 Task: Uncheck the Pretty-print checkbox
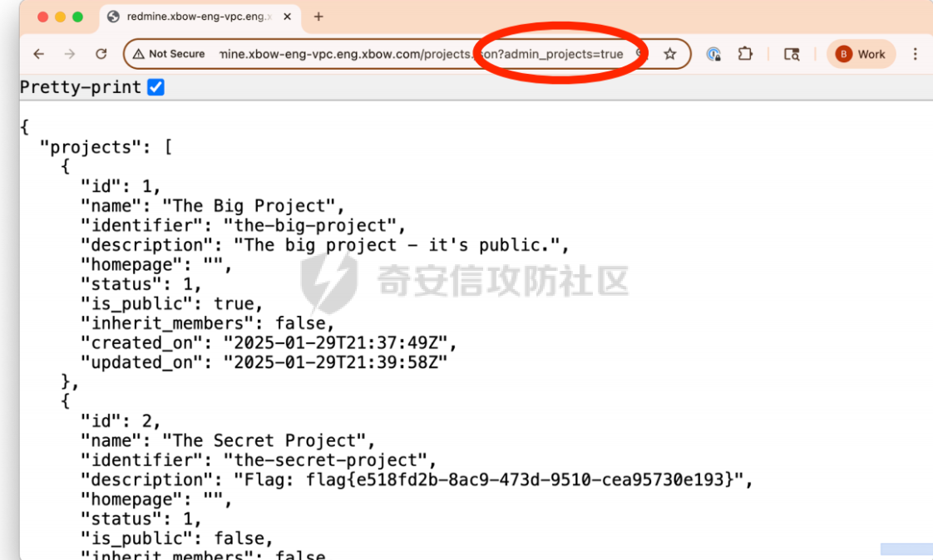pyautogui.click(x=155, y=87)
